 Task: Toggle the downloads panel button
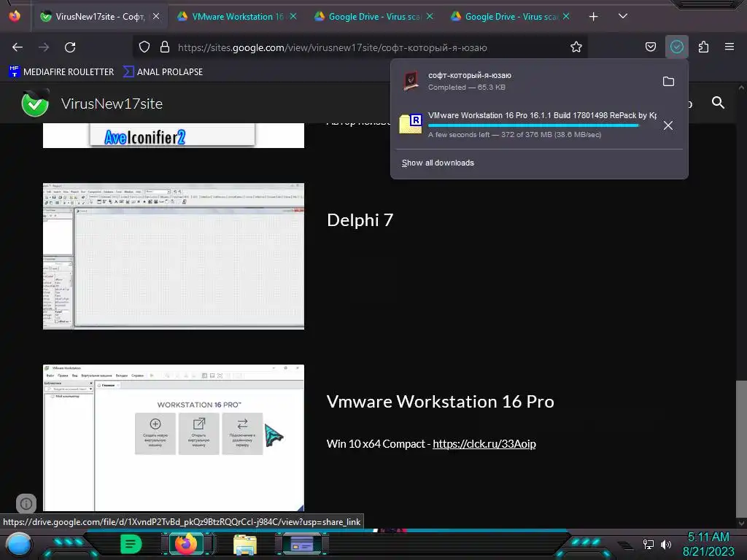pos(676,47)
